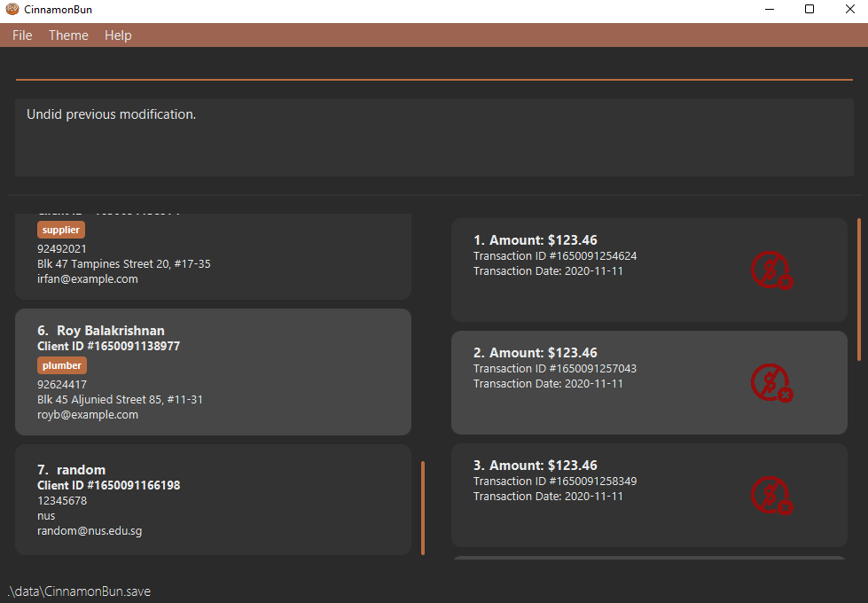Click email royb@example.com
Viewport: 868px width, 603px height.
click(x=88, y=415)
